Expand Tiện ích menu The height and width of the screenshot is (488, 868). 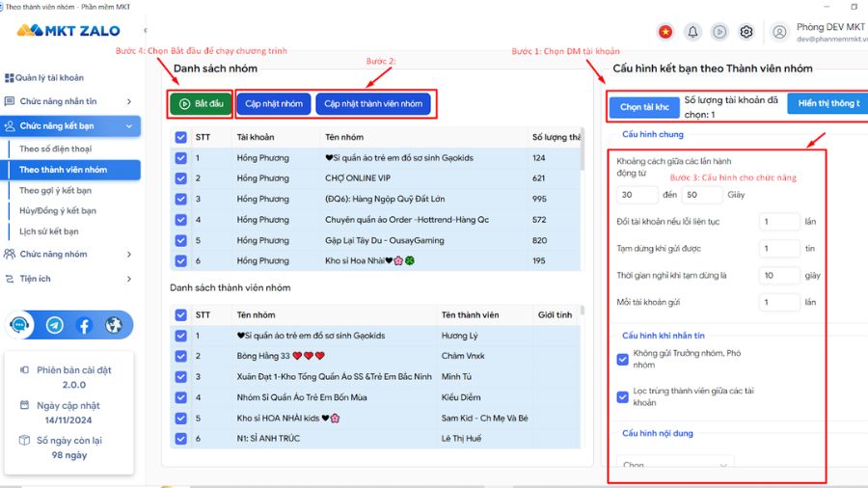69,279
